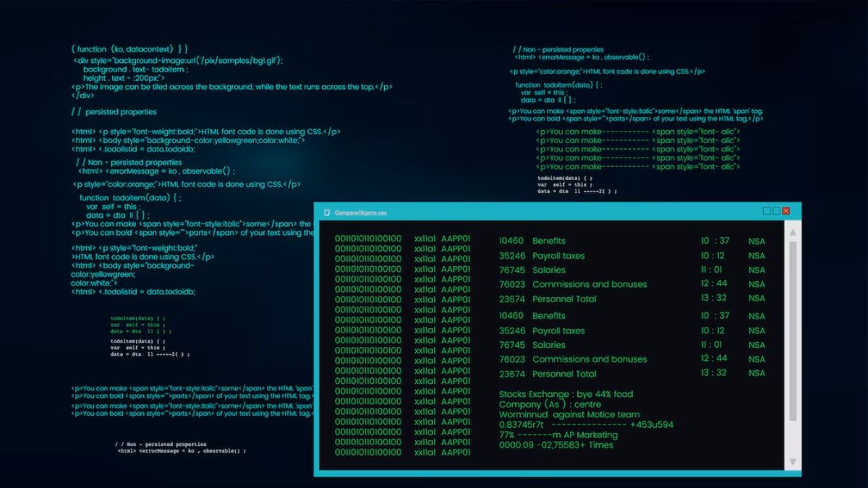
Task: Select the Stocks Exchange text line
Action: pyautogui.click(x=566, y=394)
